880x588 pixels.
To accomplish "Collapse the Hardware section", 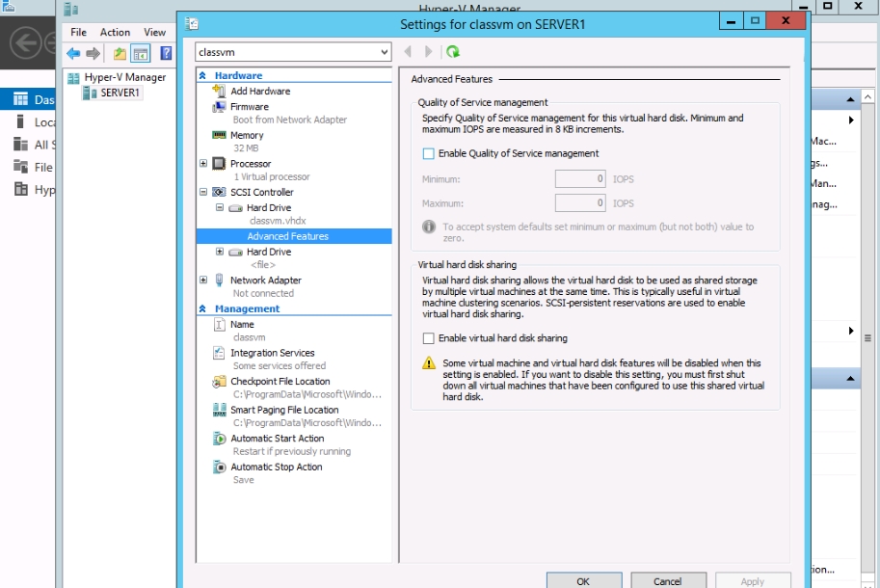I will (202, 75).
